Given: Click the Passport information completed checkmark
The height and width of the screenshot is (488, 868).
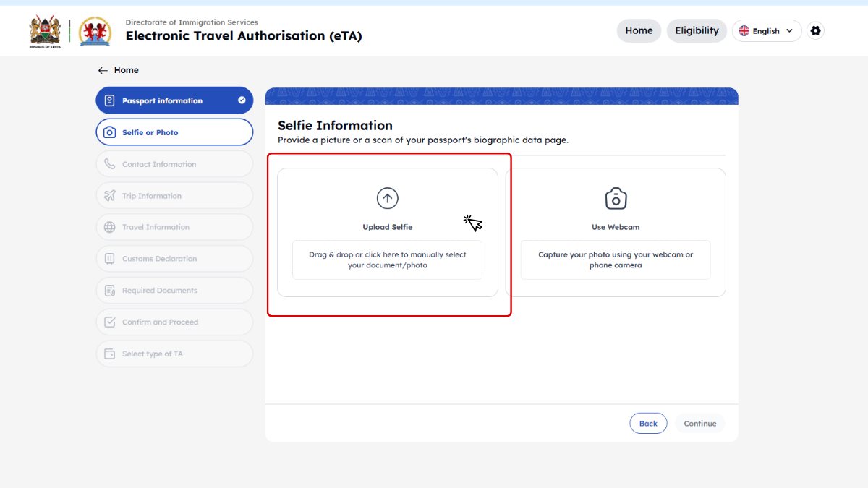Looking at the screenshot, I should coord(242,100).
